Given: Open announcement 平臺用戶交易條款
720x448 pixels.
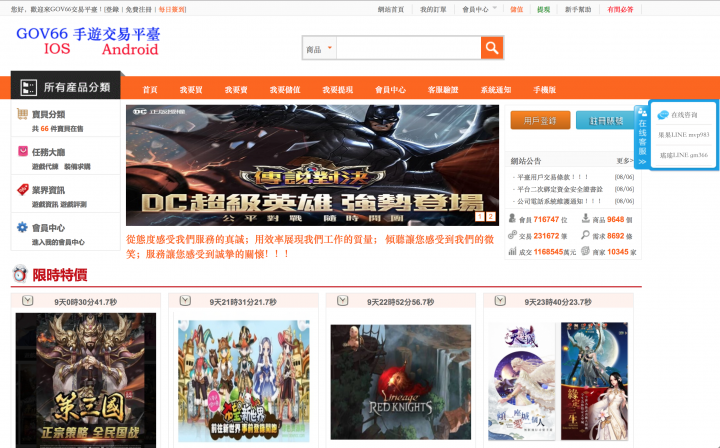Looking at the screenshot, I should click(x=552, y=177).
